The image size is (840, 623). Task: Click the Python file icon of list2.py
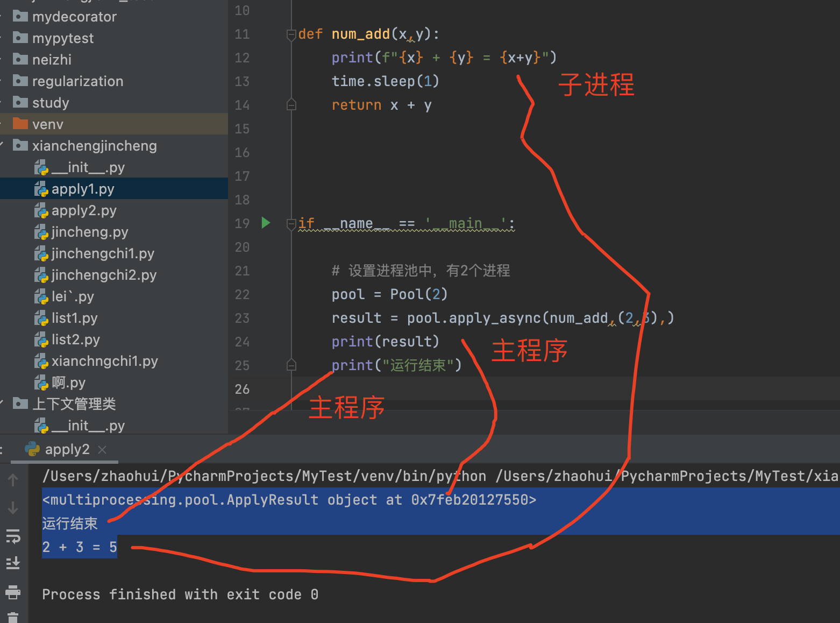pos(41,339)
